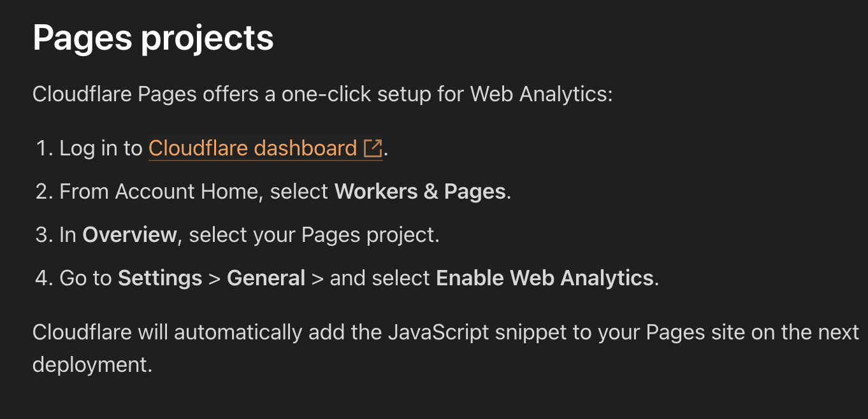
Task: Open the Cloudflare dashboard link
Action: point(252,148)
